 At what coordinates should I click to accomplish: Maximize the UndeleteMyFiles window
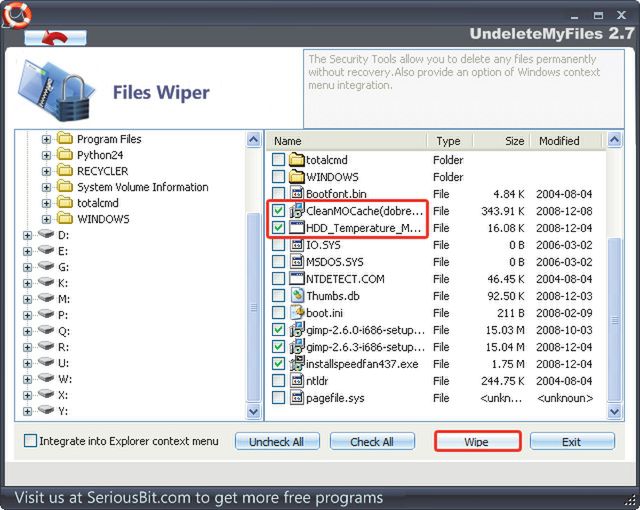(x=598, y=16)
